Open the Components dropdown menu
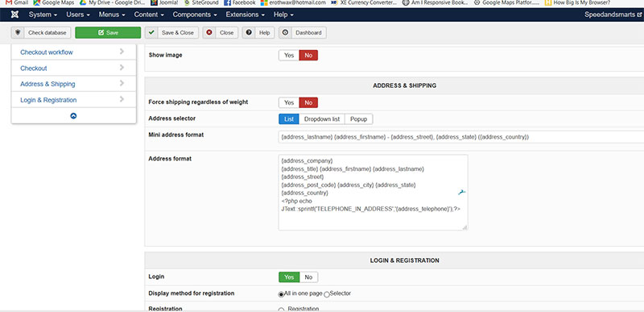Image resolution: width=644 pixels, height=312 pixels. 195,15
